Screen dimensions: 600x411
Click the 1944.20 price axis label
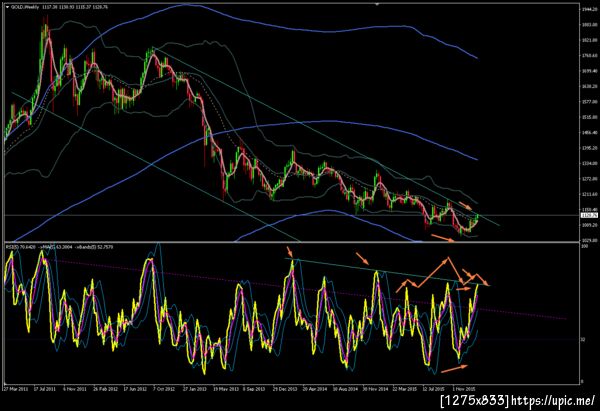point(589,9)
